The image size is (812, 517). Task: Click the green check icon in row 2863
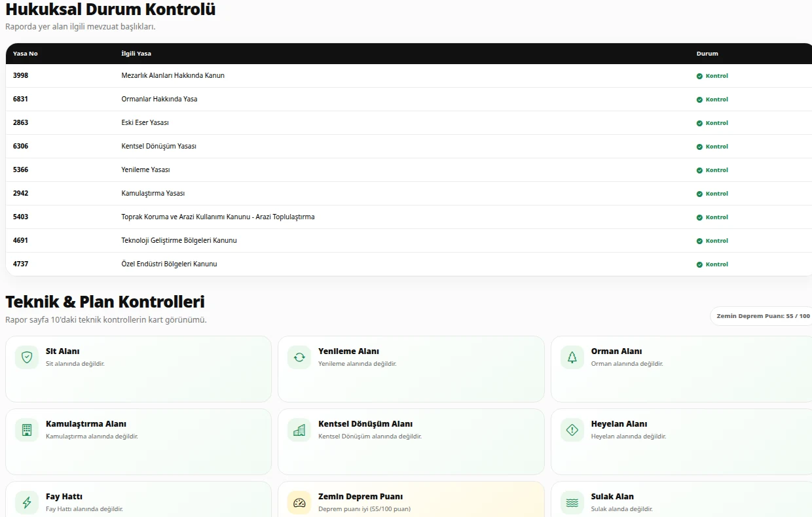coord(699,123)
